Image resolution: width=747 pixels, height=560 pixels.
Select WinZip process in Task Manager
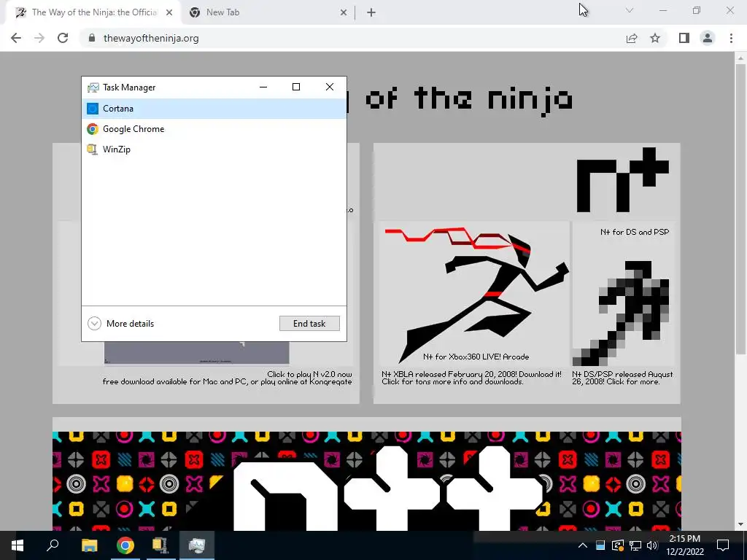coord(214,149)
